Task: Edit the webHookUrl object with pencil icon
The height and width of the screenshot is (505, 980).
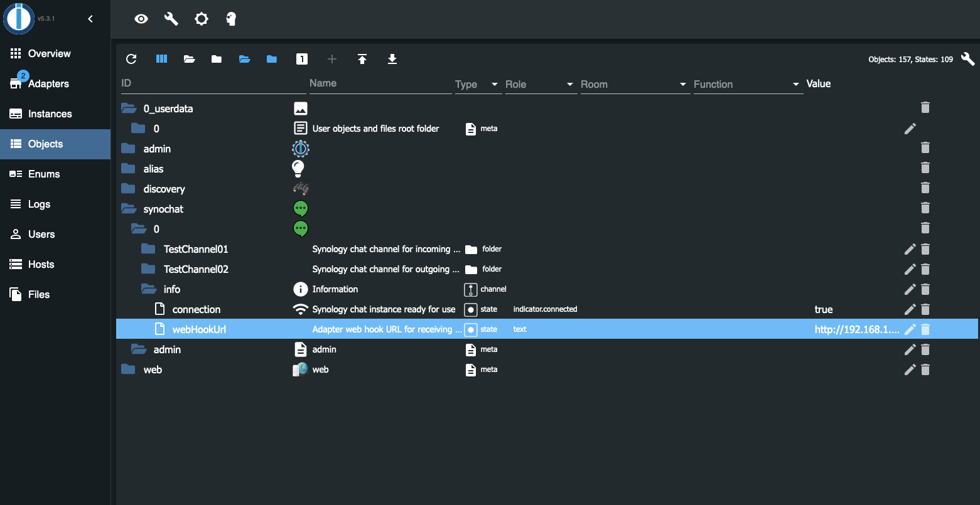Action: 910,329
